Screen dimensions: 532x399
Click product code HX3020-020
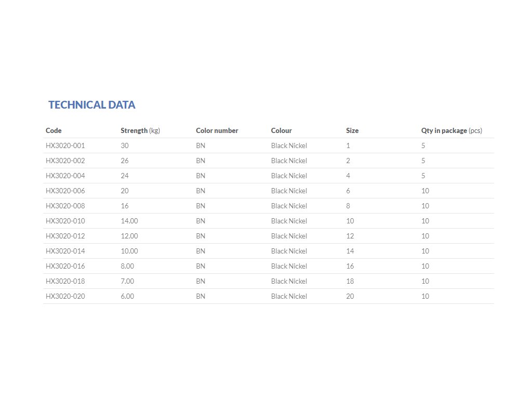pyautogui.click(x=65, y=296)
